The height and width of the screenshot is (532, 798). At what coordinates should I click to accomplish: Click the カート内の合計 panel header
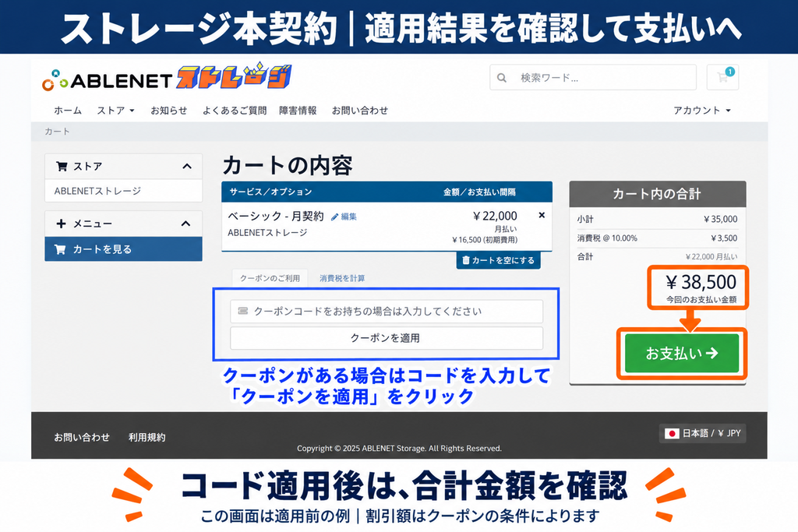pos(658,194)
